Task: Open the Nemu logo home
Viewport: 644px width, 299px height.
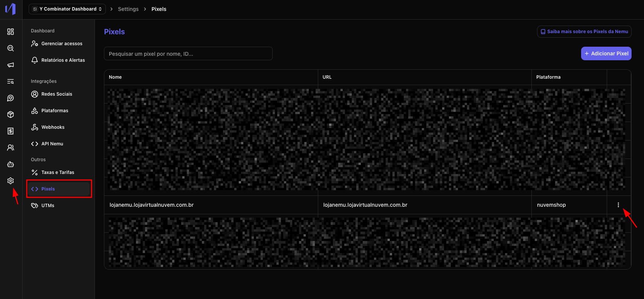Action: click(x=10, y=9)
